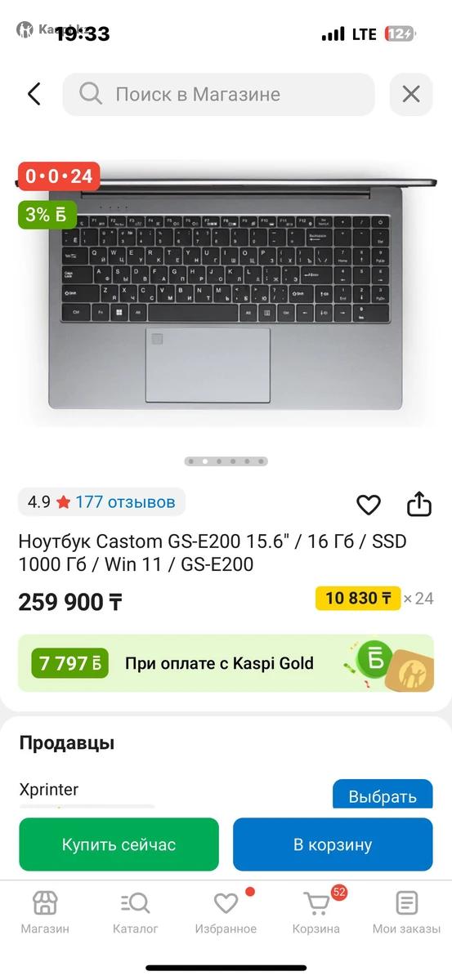Choose seller Xprinter with Выбрать button
Image resolution: width=452 pixels, height=980 pixels.
tap(383, 795)
